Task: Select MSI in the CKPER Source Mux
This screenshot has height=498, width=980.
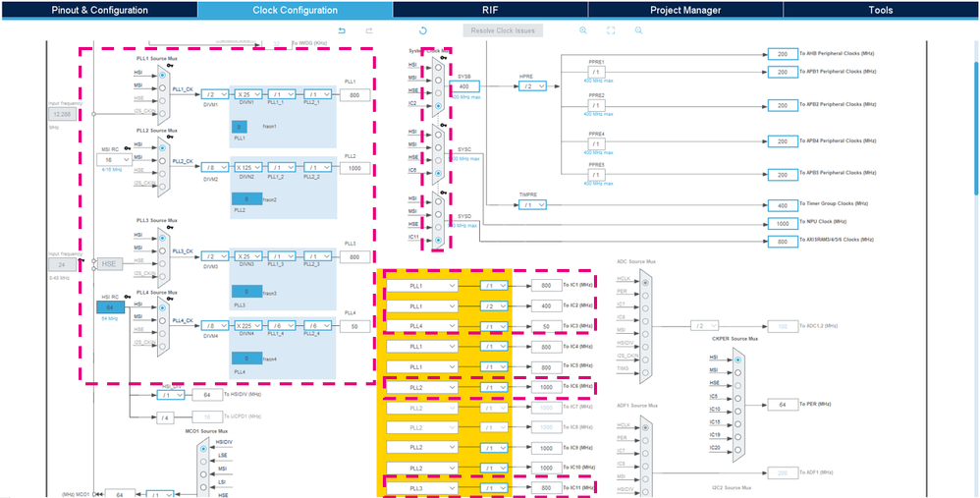Action: point(738,372)
